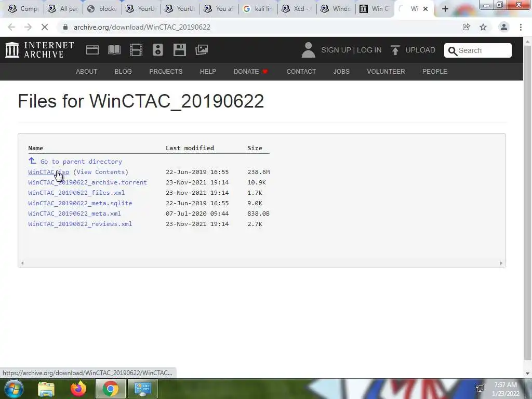Open File Explorer from taskbar
Screen dimensions: 532x399
point(46,389)
